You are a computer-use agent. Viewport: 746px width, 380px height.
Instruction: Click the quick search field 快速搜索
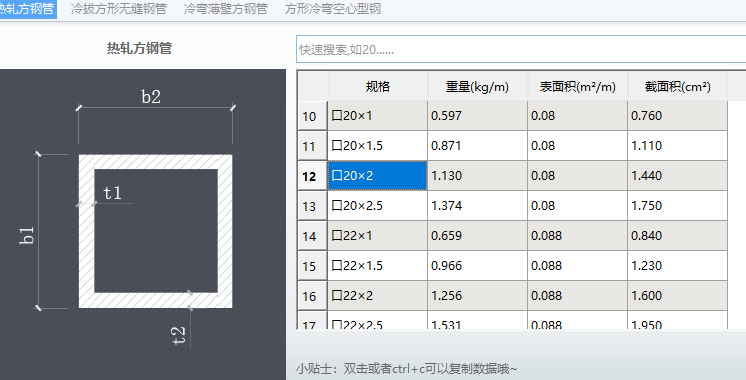[521, 49]
